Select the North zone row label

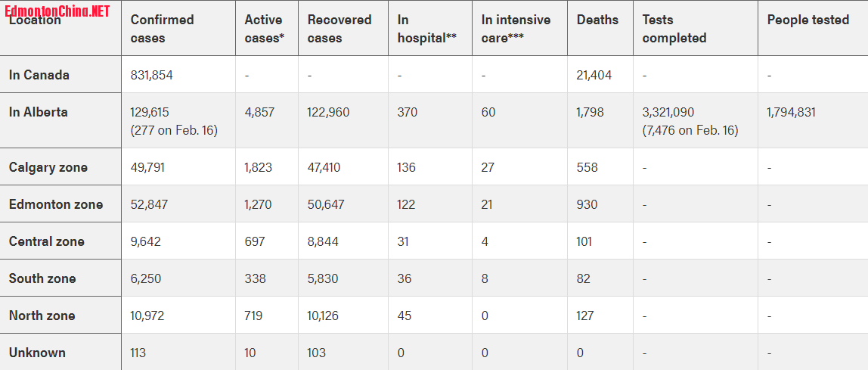tap(42, 316)
